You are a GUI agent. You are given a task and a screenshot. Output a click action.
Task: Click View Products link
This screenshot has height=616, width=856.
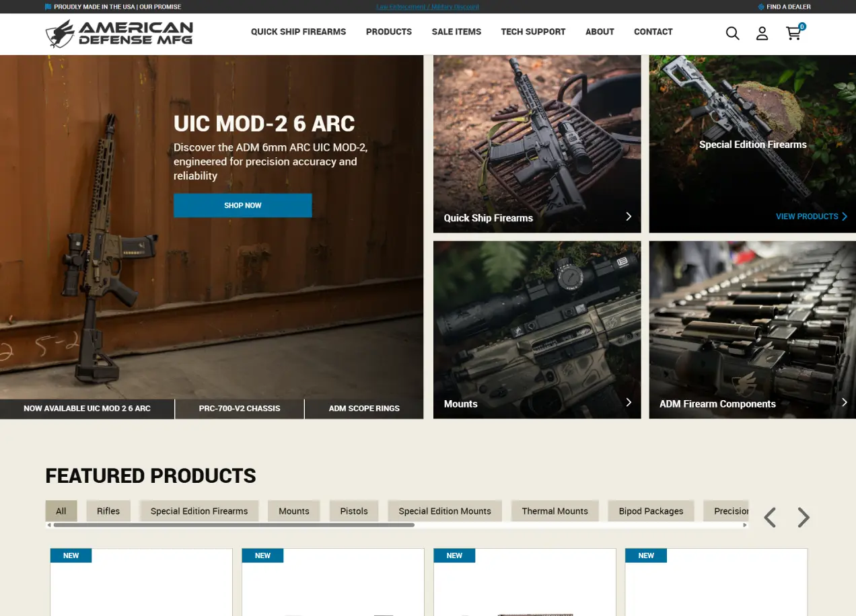(x=807, y=217)
